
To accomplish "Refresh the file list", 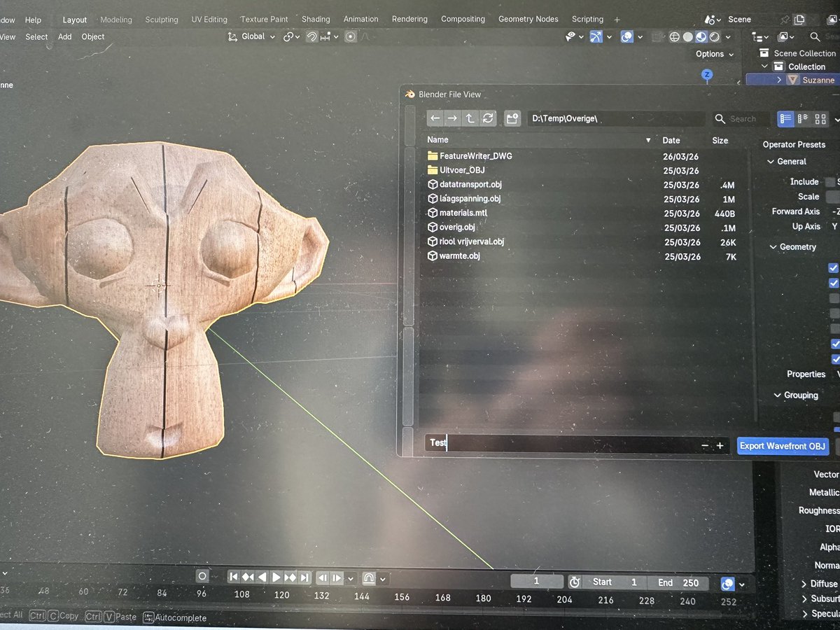I will (489, 118).
